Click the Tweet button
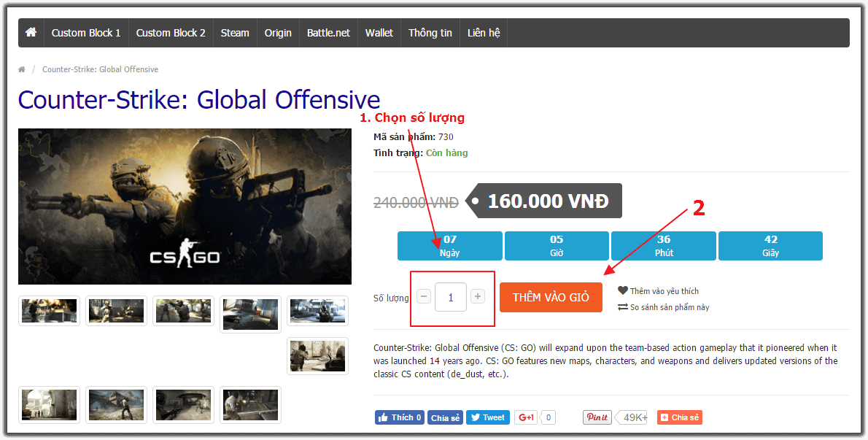The width and height of the screenshot is (868, 440). click(x=487, y=417)
